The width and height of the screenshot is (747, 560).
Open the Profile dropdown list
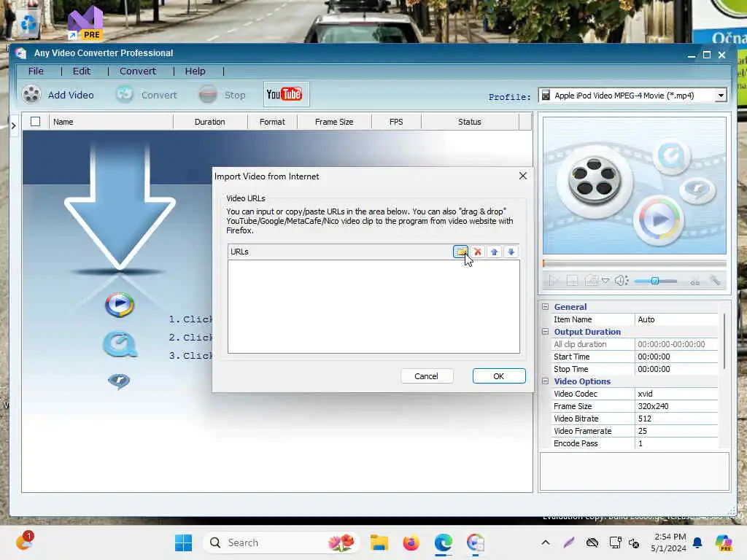click(x=721, y=96)
